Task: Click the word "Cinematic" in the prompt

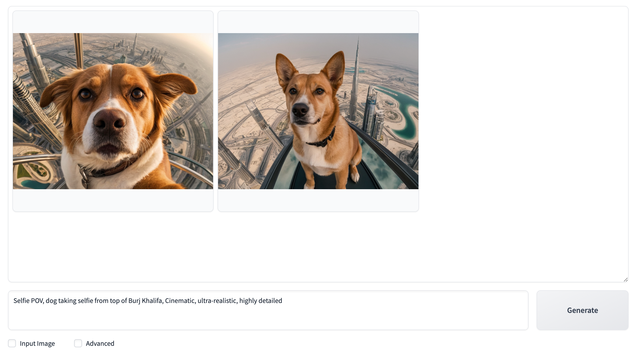Action: tap(180, 300)
